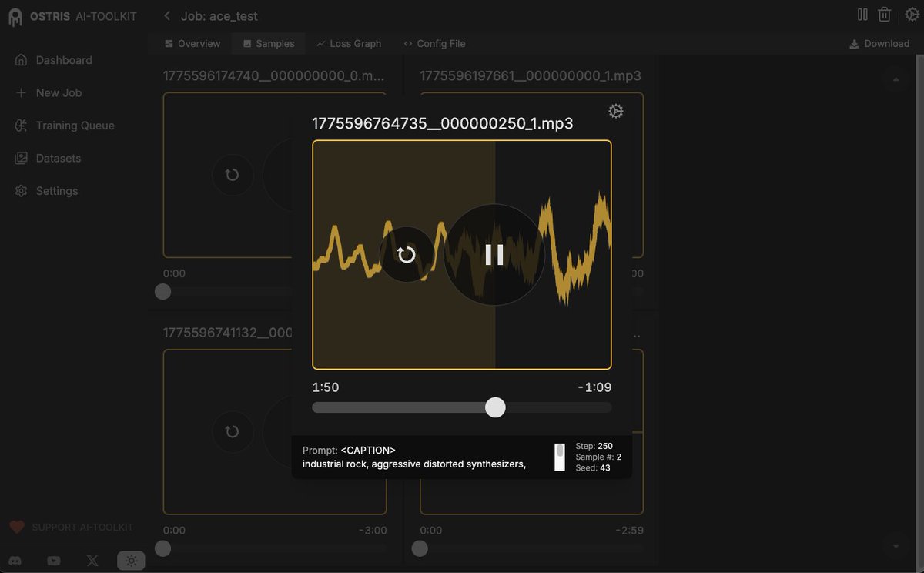Go back using the arrow beside Job: ace_test

pos(167,15)
